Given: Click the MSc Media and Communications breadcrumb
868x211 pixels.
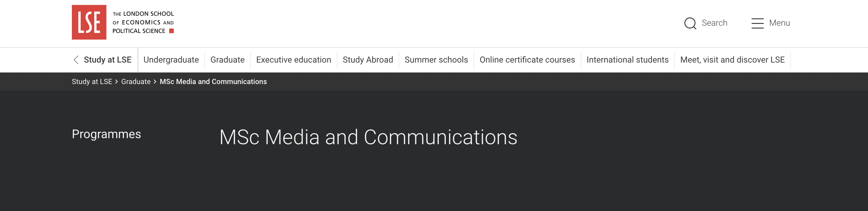Looking at the screenshot, I should pos(213,82).
